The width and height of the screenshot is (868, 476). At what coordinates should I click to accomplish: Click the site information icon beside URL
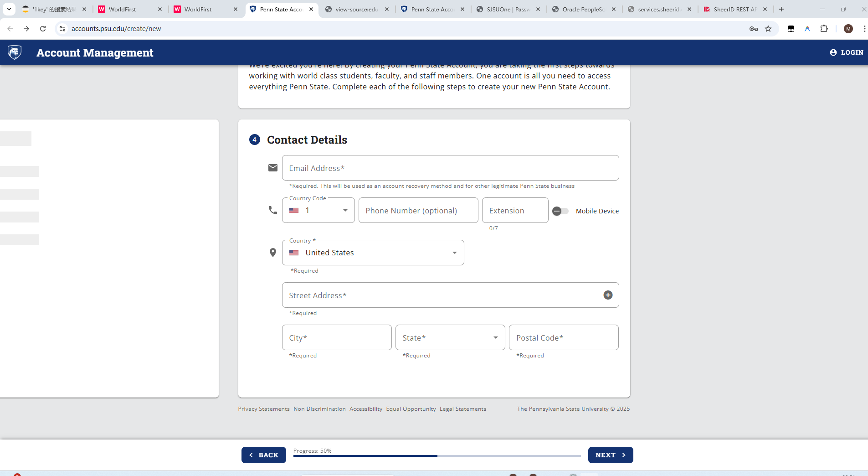(62, 29)
